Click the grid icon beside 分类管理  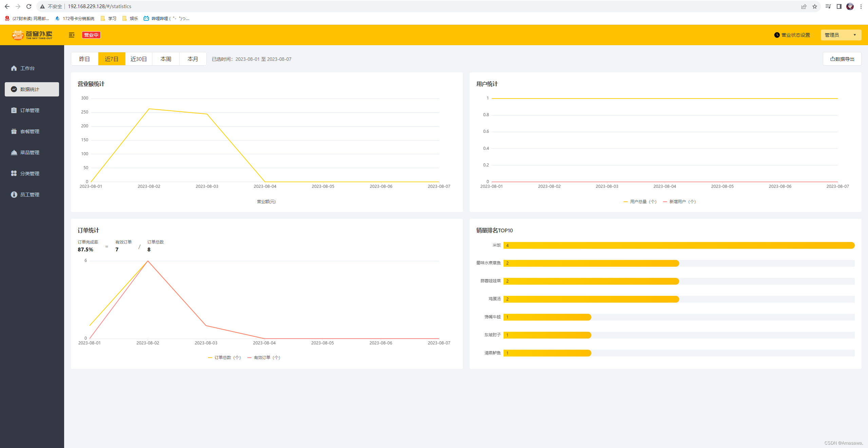tap(14, 174)
